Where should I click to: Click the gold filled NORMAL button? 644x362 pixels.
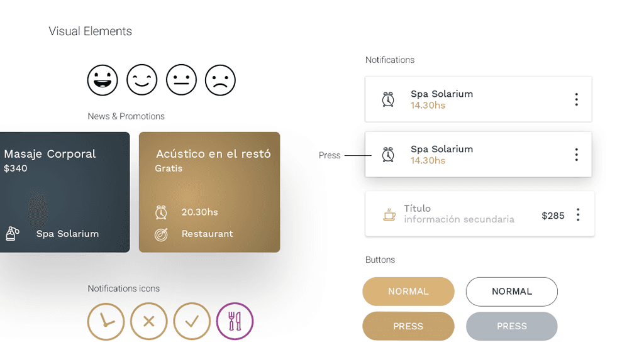[408, 292]
